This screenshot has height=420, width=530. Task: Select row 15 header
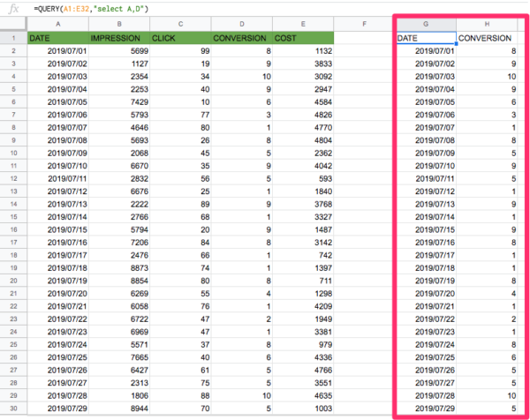coord(13,217)
